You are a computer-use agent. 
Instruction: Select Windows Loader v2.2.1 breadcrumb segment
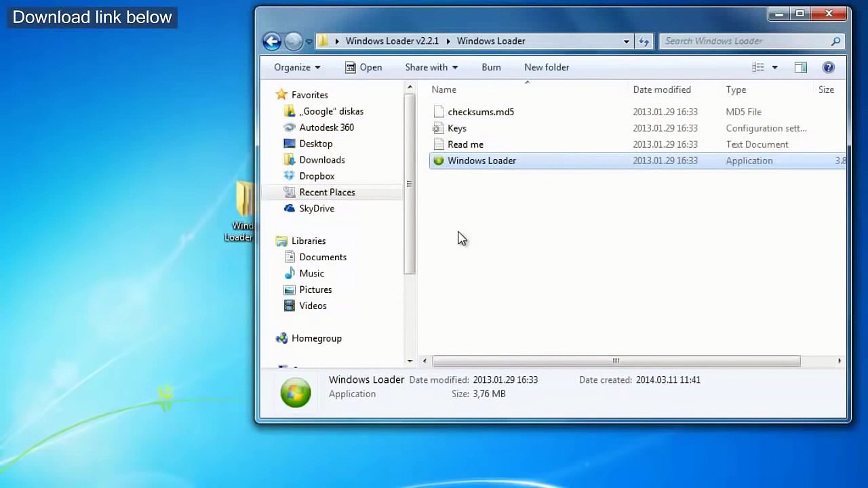[392, 41]
